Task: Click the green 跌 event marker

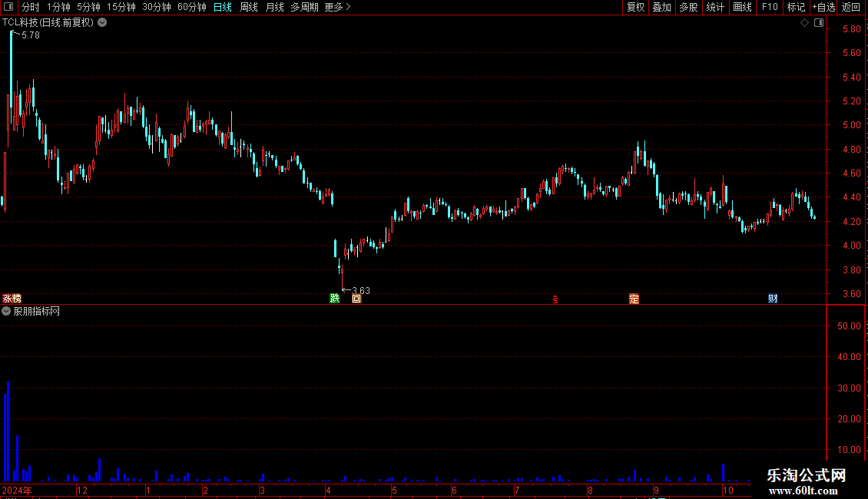Action: tap(334, 299)
